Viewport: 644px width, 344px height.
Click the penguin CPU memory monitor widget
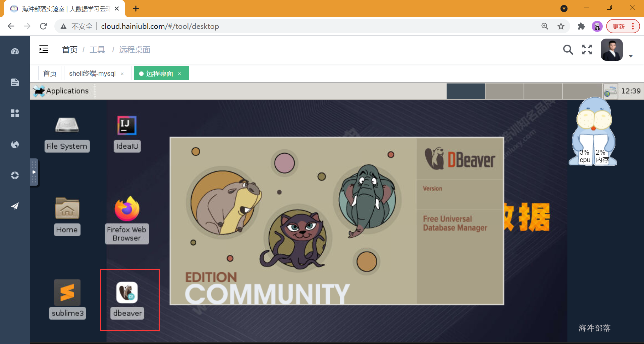pos(593,132)
